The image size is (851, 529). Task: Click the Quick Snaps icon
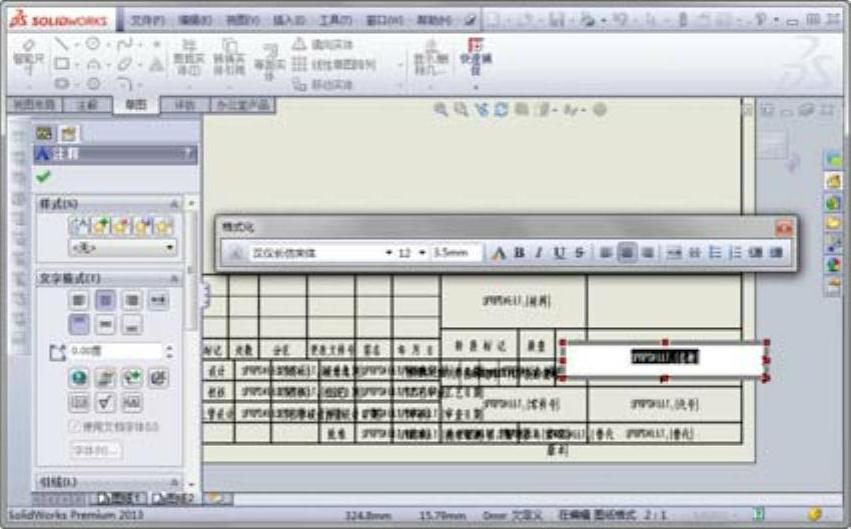point(475,56)
